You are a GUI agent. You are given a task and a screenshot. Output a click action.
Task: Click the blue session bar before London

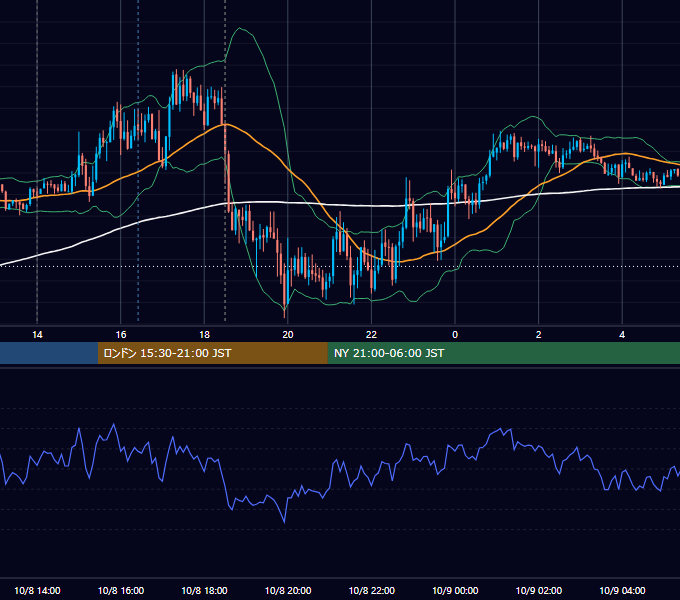coord(49,353)
